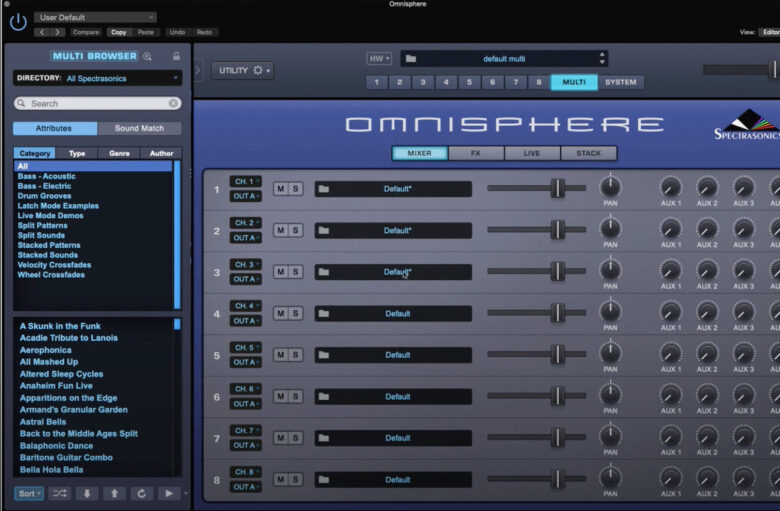Open the patch folder icon on channel 7

pyautogui.click(x=324, y=438)
